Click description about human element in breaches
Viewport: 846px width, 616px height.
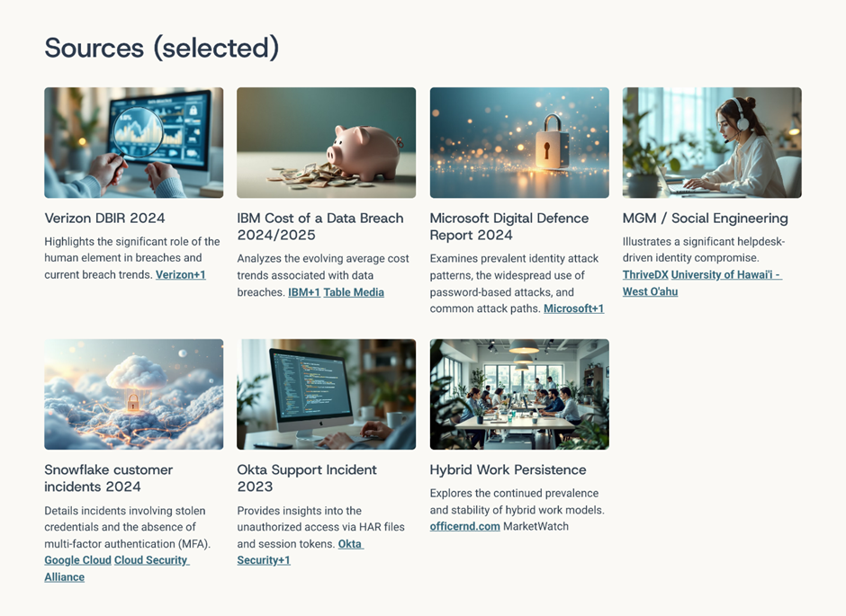pos(132,258)
